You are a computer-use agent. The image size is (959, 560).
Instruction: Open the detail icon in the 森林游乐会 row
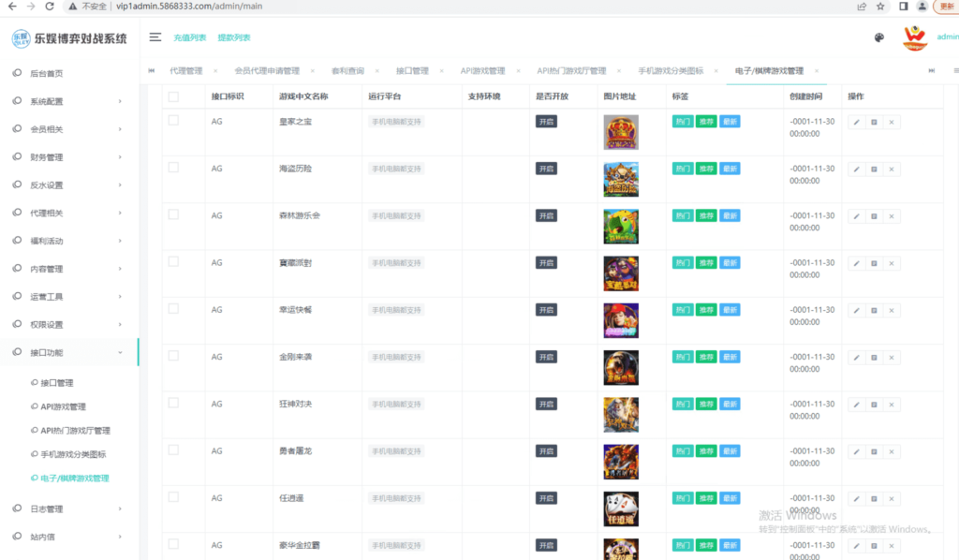pyautogui.click(x=876, y=215)
